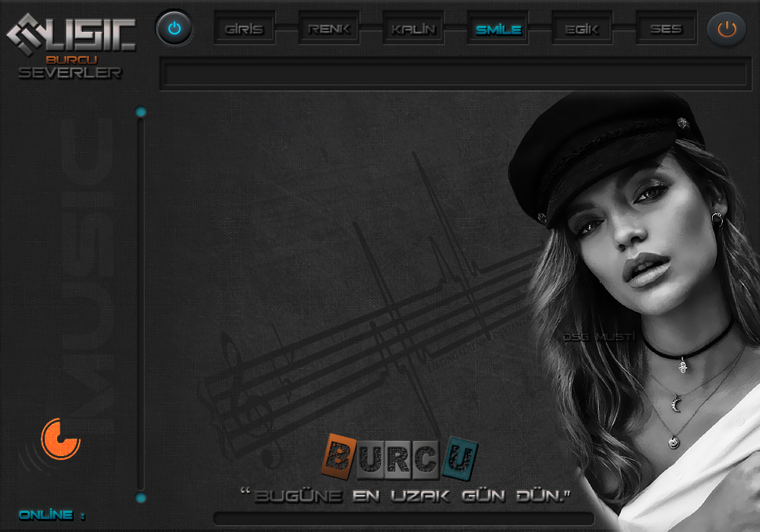Toggle sound using the SES button
This screenshot has width=760, height=532.
point(666,29)
